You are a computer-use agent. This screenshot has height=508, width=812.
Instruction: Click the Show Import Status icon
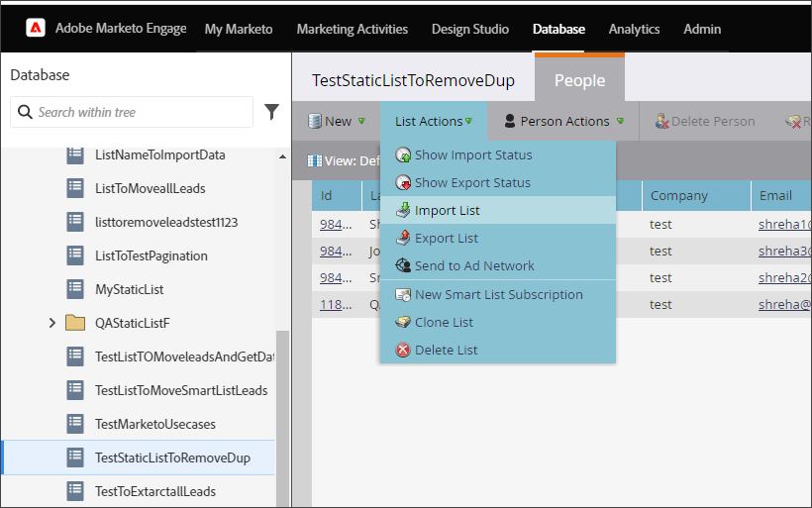pyautogui.click(x=403, y=154)
